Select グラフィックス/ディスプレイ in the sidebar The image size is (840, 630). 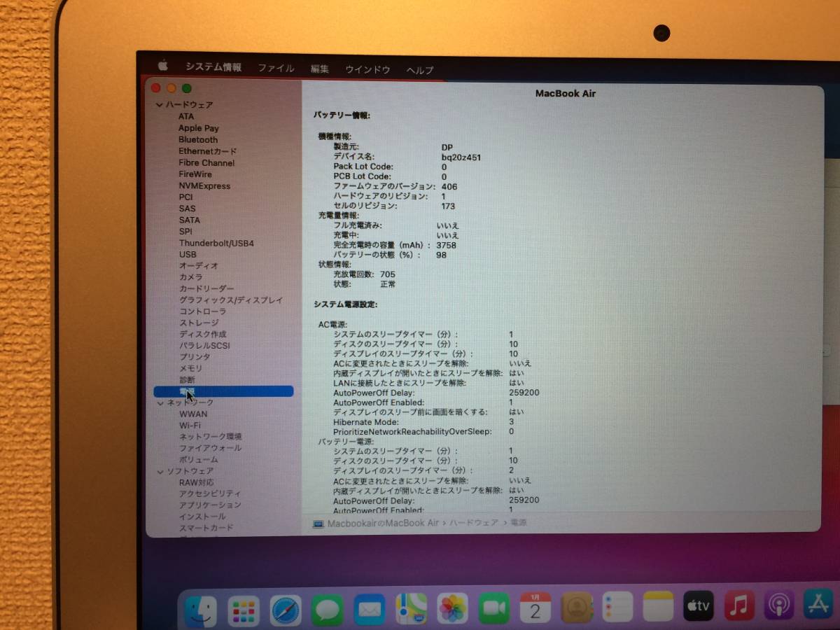231,300
